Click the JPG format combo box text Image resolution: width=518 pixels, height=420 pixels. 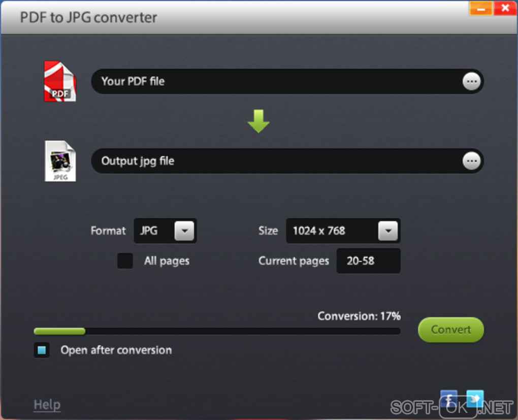pos(149,231)
